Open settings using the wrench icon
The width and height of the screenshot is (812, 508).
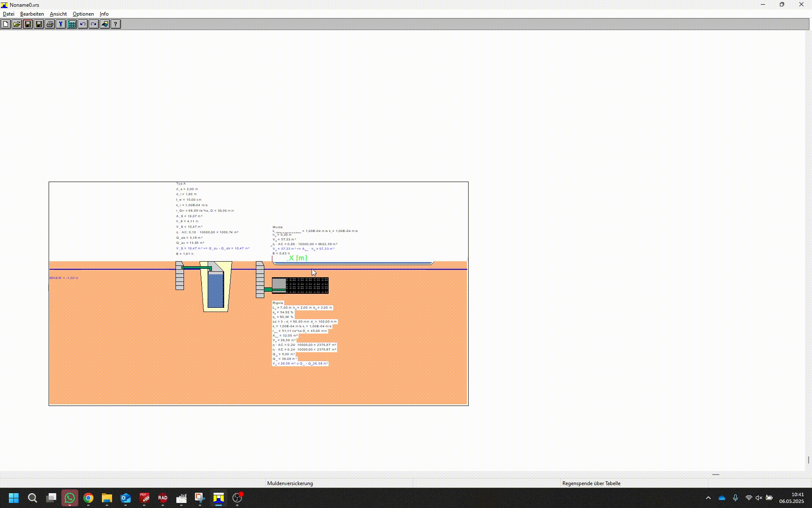click(60, 24)
